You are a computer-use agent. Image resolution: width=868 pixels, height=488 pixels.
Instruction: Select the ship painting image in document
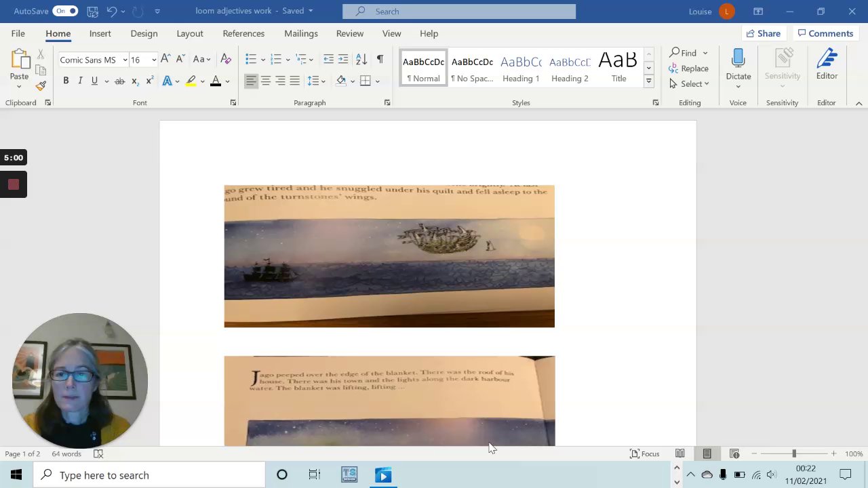coord(389,256)
